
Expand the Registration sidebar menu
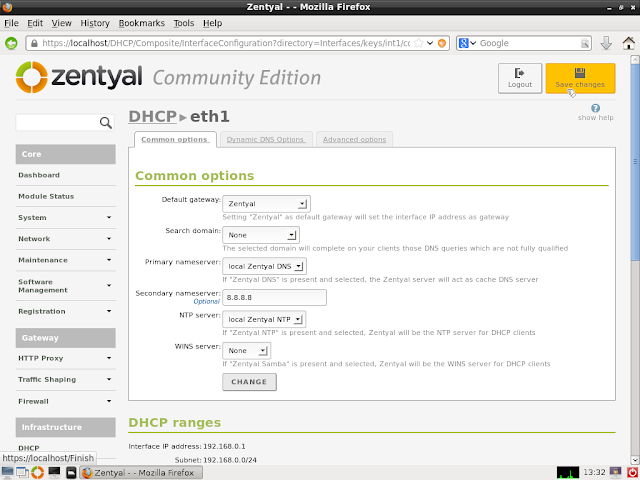click(65, 311)
